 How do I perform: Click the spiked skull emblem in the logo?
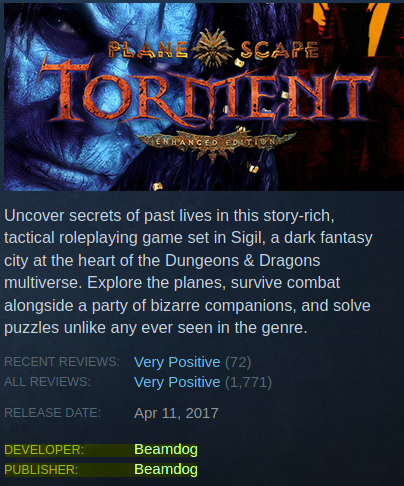coord(213,47)
